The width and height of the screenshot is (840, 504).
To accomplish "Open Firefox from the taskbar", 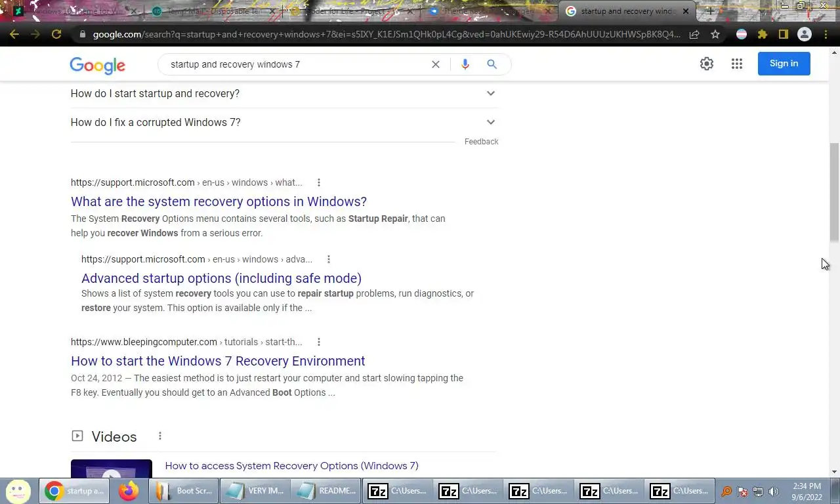I will tap(129, 491).
